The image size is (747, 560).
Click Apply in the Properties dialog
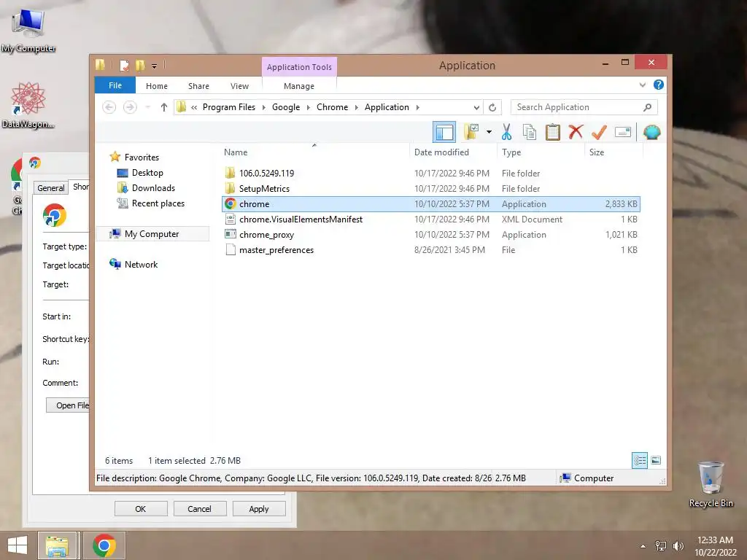click(x=259, y=508)
